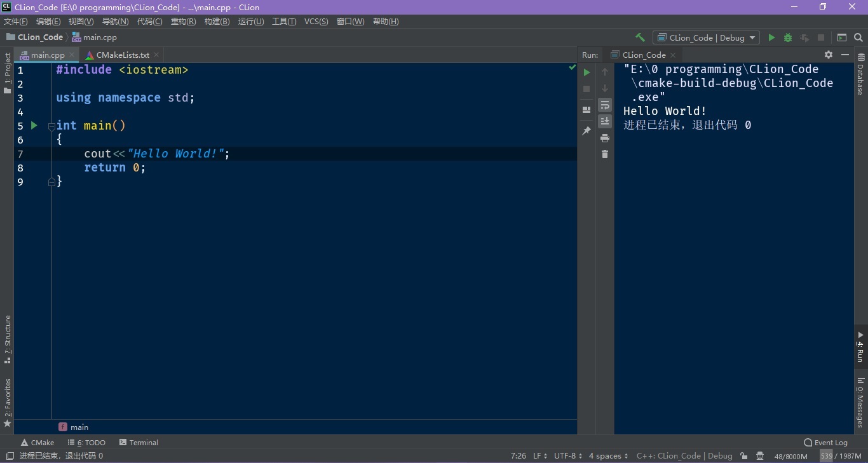Image resolution: width=868 pixels, height=463 pixels.
Task: Open the Event Log
Action: [825, 443]
